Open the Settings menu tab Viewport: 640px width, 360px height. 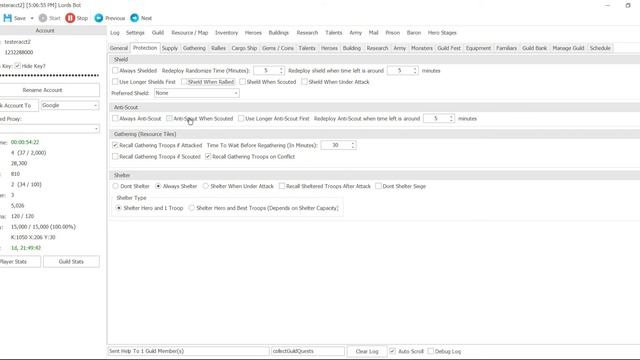(135, 33)
